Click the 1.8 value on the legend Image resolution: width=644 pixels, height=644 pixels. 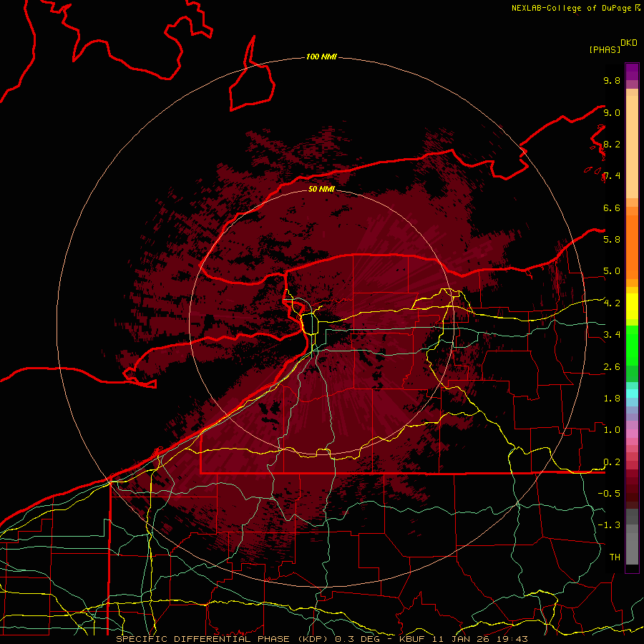612,399
